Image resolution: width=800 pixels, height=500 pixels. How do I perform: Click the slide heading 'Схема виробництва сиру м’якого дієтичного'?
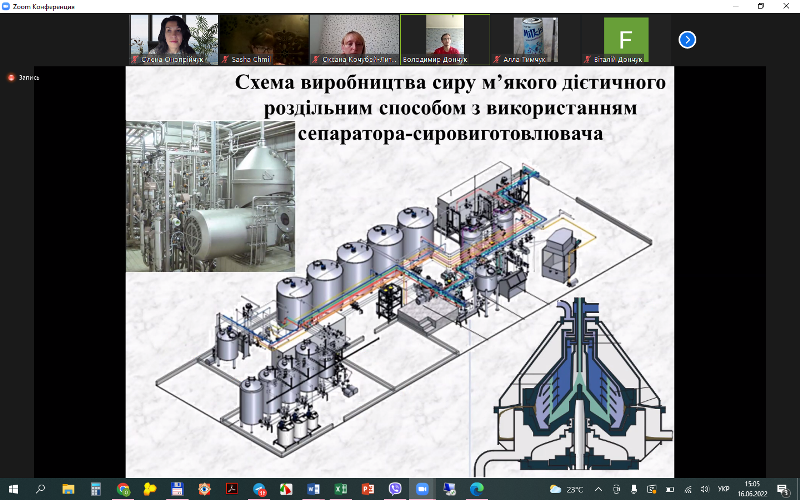point(450,83)
